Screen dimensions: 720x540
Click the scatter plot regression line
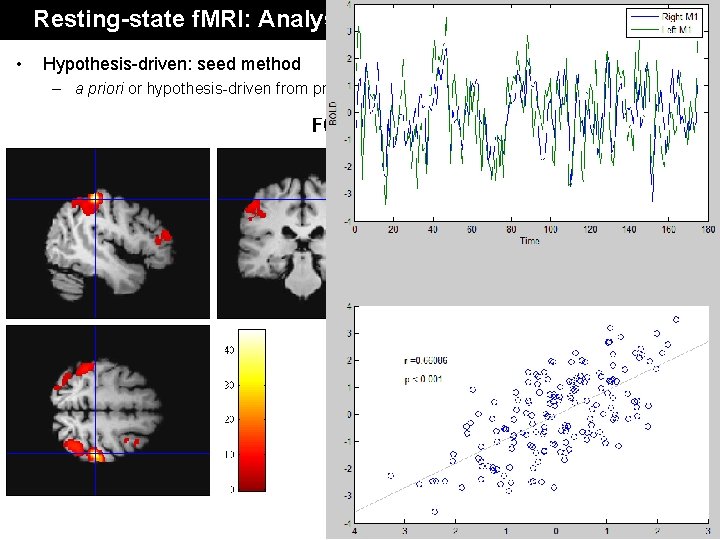[x=531, y=426]
